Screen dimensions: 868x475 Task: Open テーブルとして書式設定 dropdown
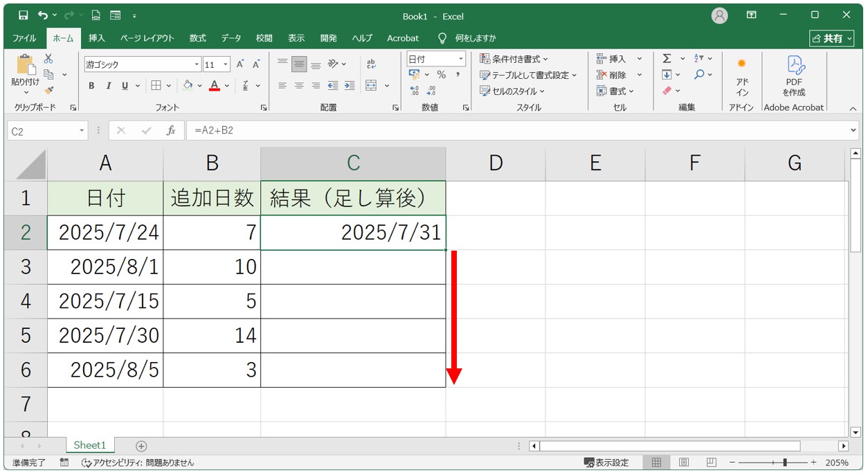tap(528, 75)
